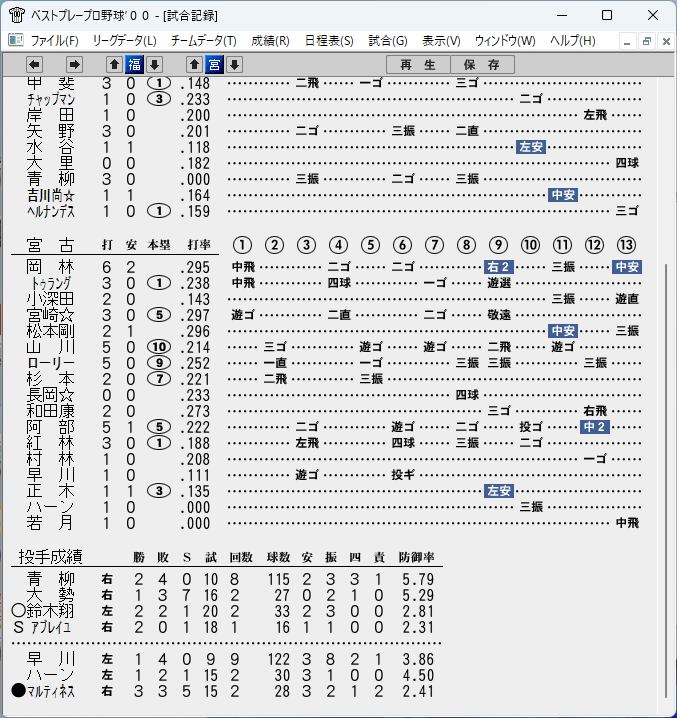
Task: Click 宮崎☆'s 敬遠 result
Action: [499, 315]
